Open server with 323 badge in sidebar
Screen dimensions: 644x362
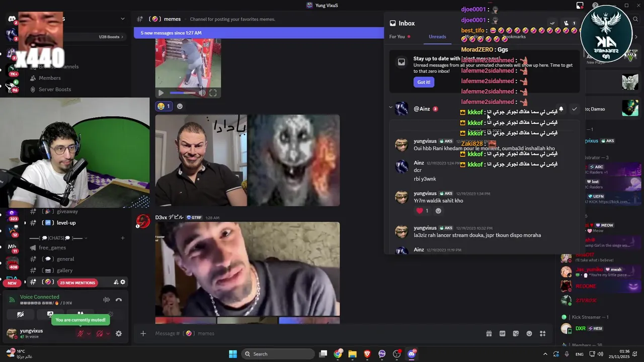point(12,215)
